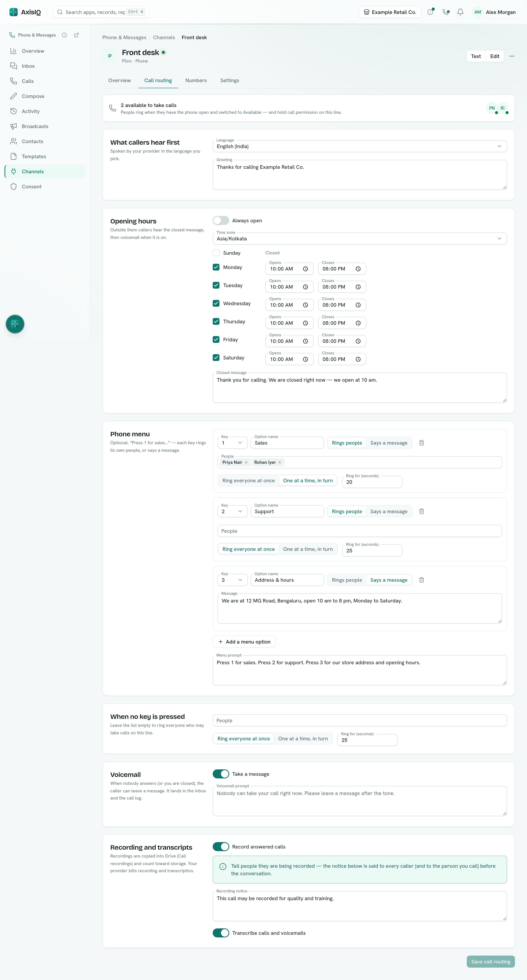Viewport: 527px width, 980px height.
Task: Open the no-key-pressed People selector
Action: coord(359,721)
